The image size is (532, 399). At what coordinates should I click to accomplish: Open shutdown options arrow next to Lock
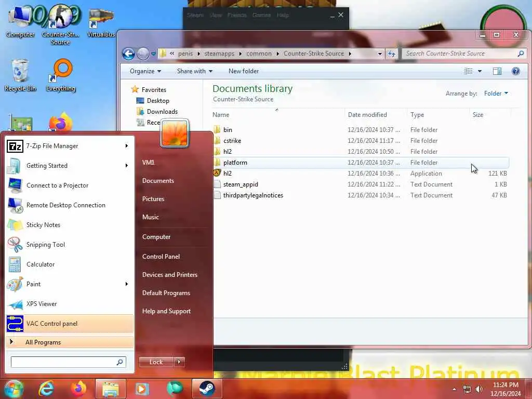(179, 362)
